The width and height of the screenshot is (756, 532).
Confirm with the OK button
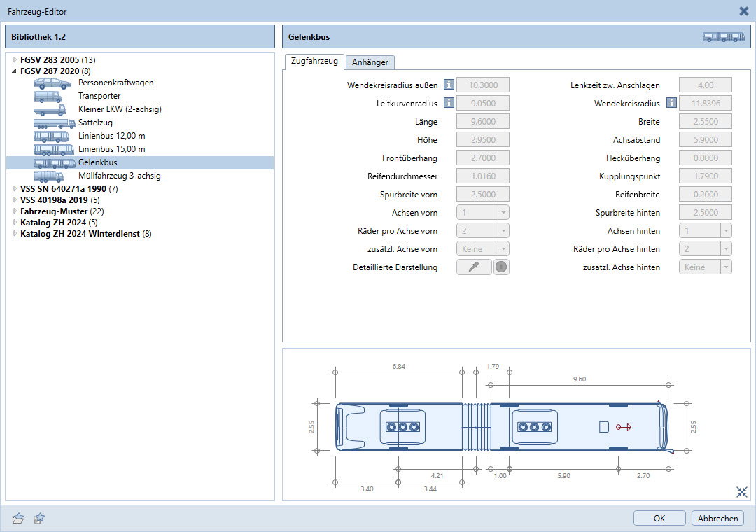659,518
